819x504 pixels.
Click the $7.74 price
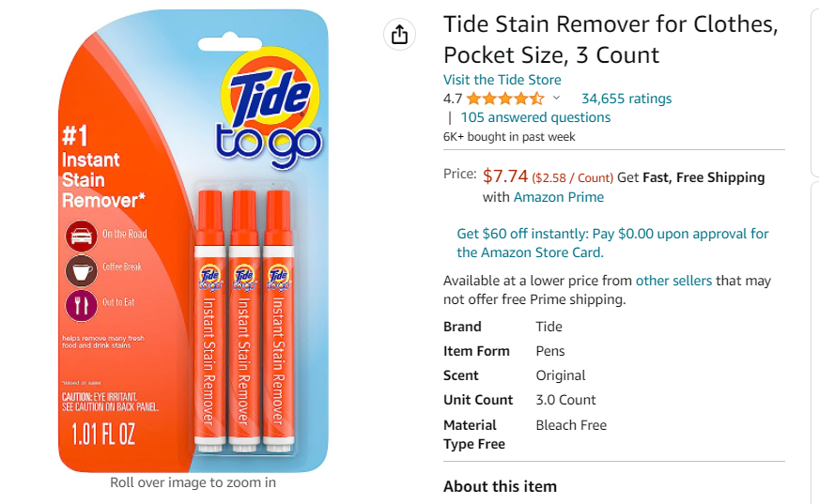[x=505, y=176]
